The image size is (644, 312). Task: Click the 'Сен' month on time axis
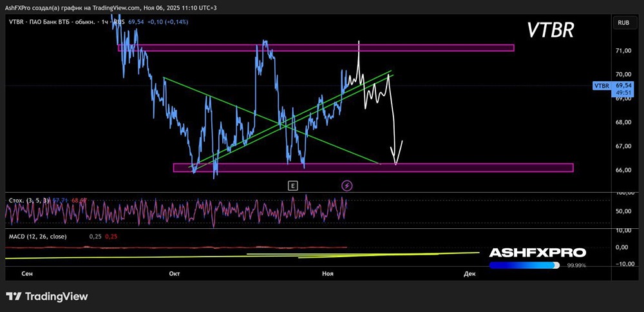pyautogui.click(x=28, y=273)
